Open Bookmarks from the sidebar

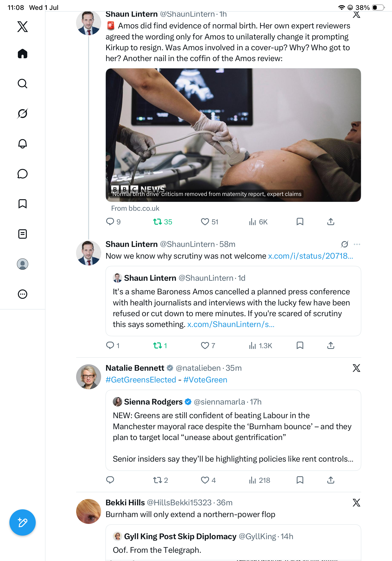[23, 204]
